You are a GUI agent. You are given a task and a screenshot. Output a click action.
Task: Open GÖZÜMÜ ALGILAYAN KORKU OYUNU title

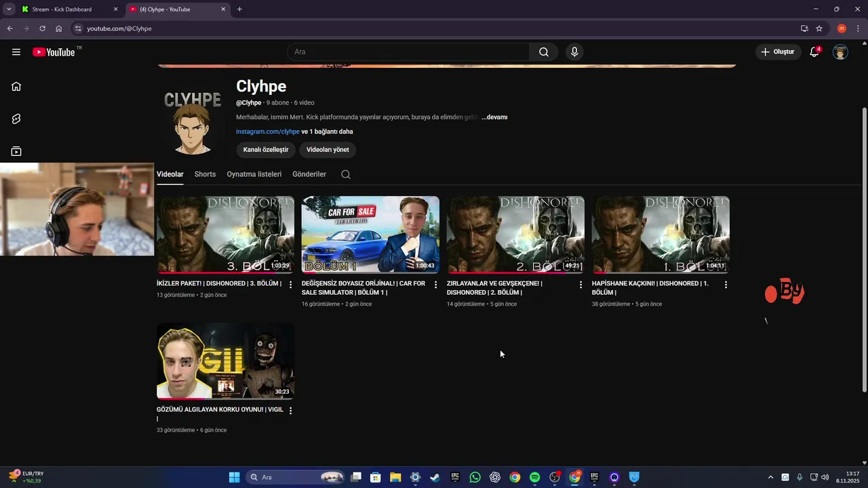tap(220, 413)
